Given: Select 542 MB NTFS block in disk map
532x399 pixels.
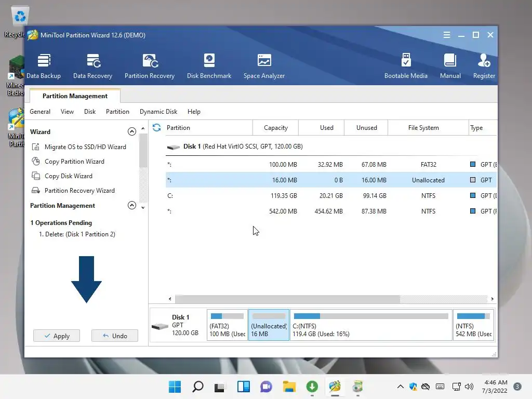Looking at the screenshot, I should (x=473, y=325).
